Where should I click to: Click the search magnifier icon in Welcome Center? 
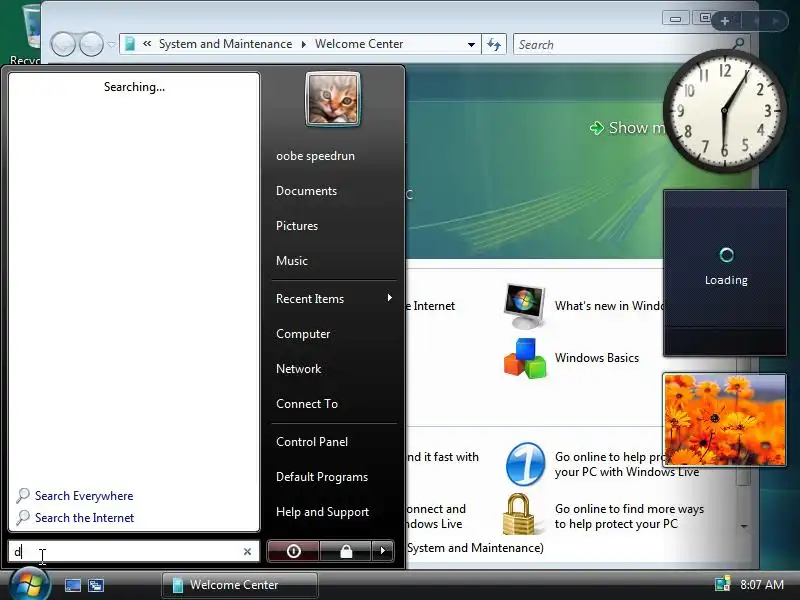click(x=739, y=44)
